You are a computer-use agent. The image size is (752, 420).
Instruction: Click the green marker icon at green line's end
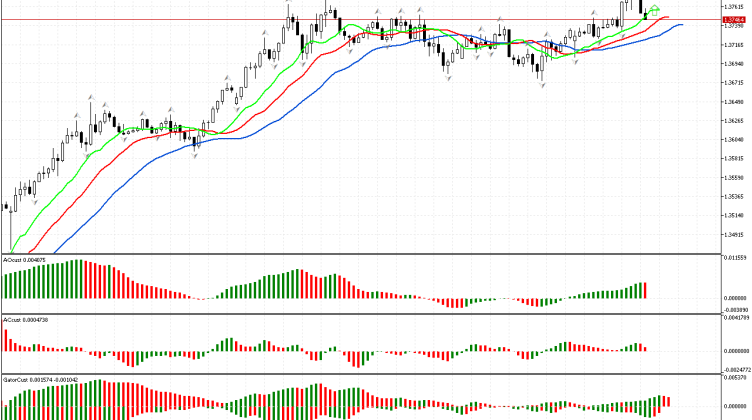654,12
